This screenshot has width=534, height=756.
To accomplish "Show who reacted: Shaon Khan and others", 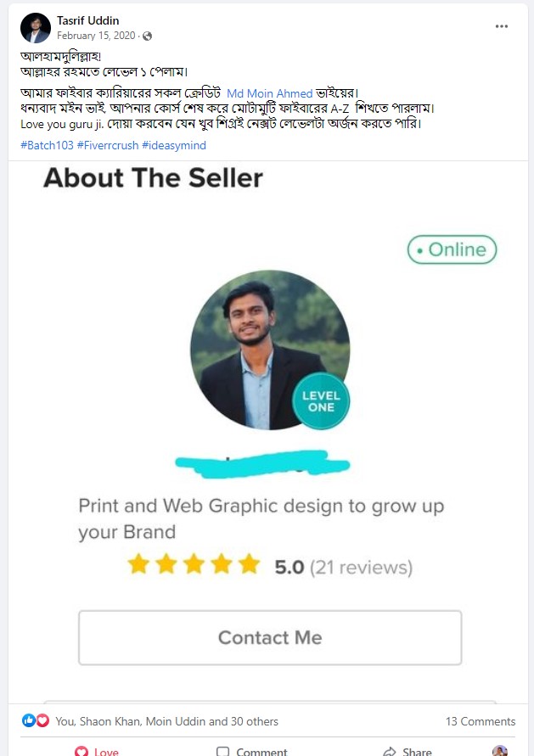I will [x=166, y=721].
